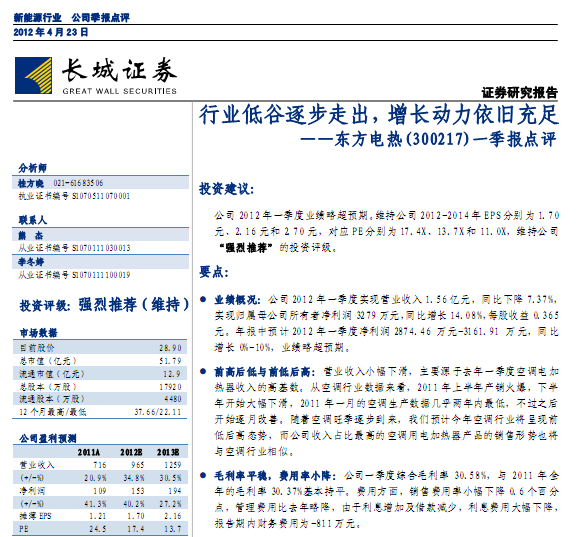This screenshot has height=537, width=576.
Task: Select the 毛利率平稳,费用率小降 bullet heading
Action: [275, 476]
